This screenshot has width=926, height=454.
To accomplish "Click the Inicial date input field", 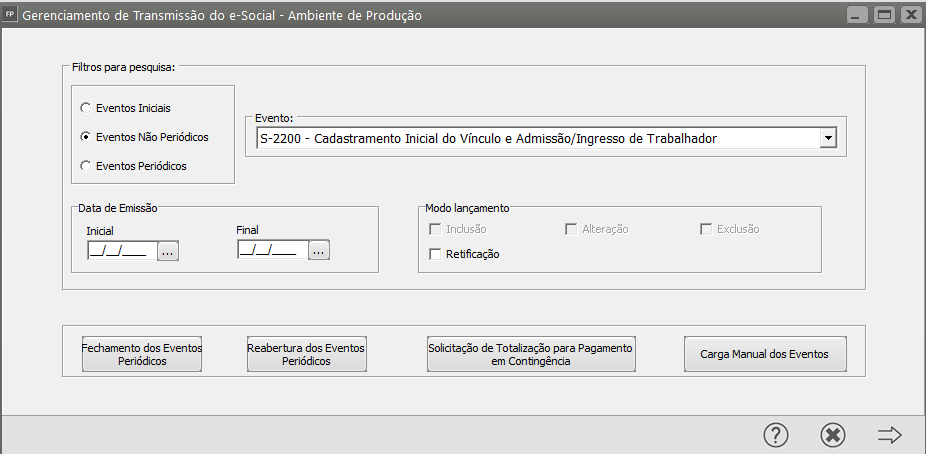I will point(120,251).
